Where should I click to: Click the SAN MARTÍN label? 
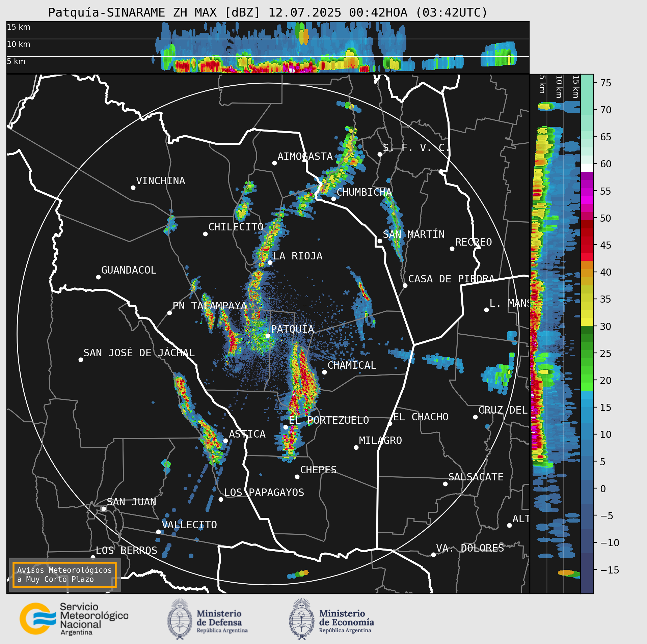[414, 234]
